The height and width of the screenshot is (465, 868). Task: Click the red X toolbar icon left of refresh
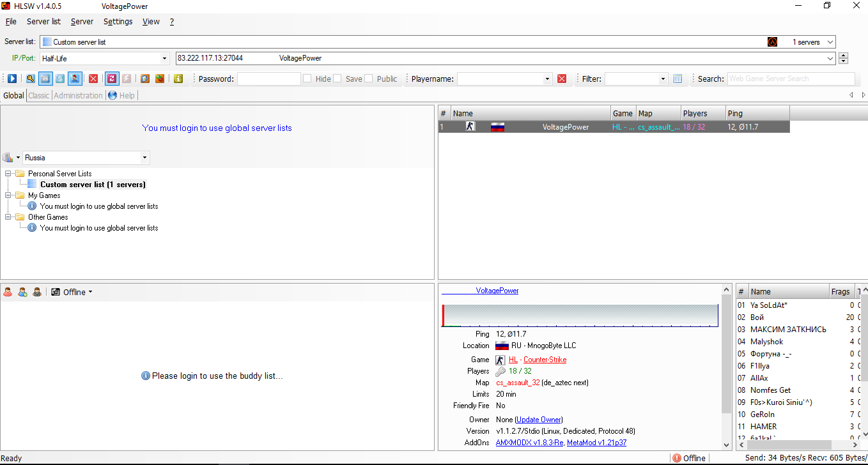[x=93, y=79]
